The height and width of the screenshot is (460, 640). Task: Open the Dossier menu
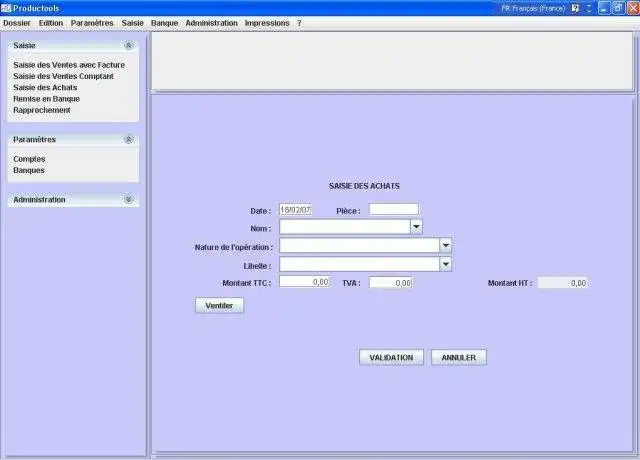pyautogui.click(x=17, y=23)
